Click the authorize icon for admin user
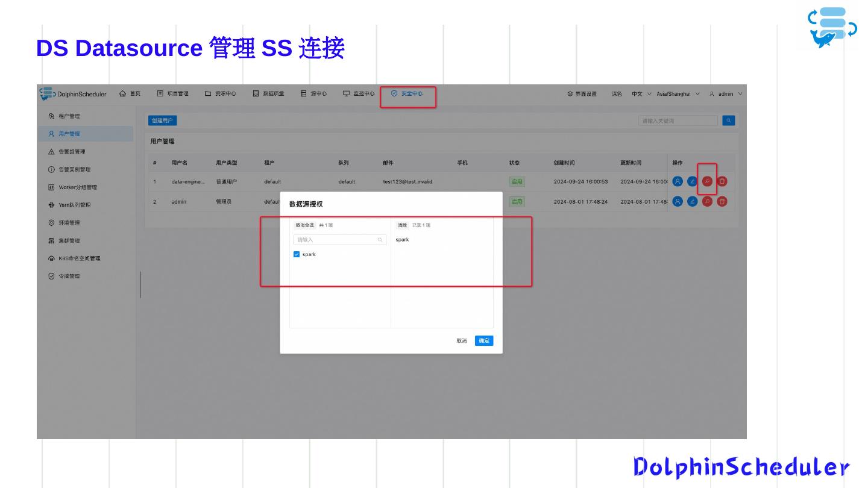The image size is (868, 488). pos(678,202)
